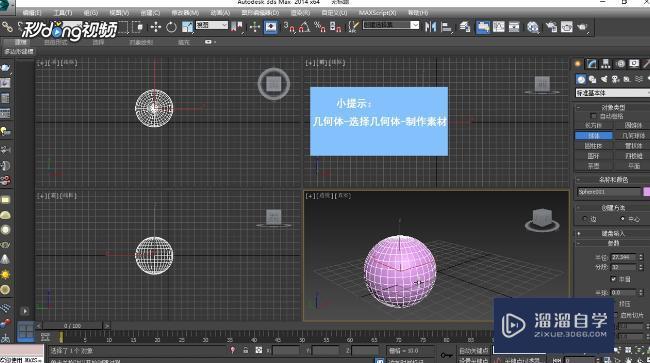Click the Mirror tool icon
This screenshot has height=363, width=650.
pos(431,27)
